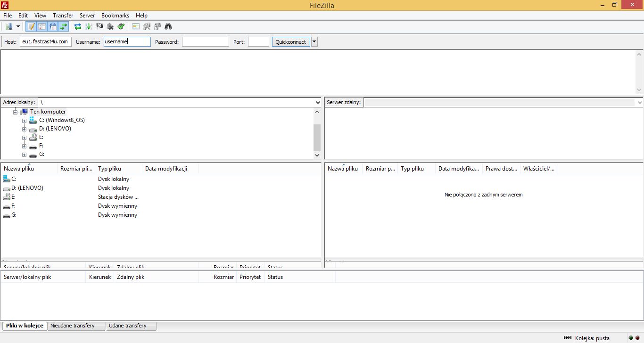Toggle directory comparison icon

[147, 26]
